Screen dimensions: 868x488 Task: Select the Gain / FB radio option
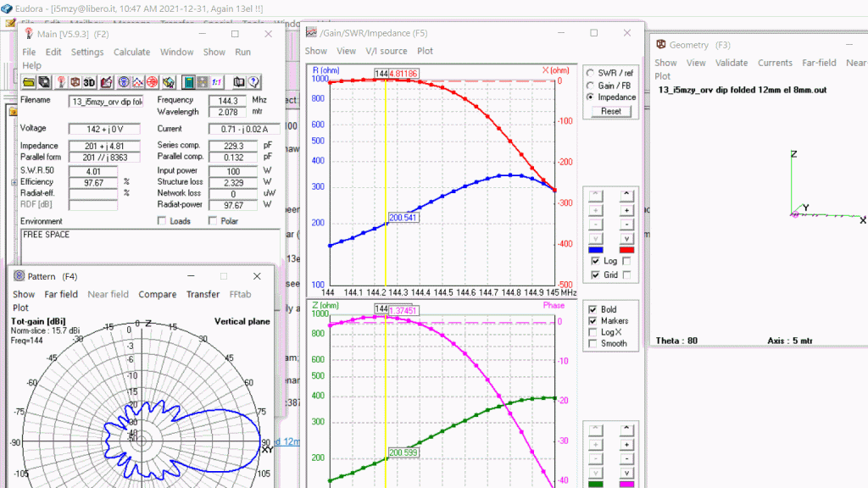coord(590,86)
